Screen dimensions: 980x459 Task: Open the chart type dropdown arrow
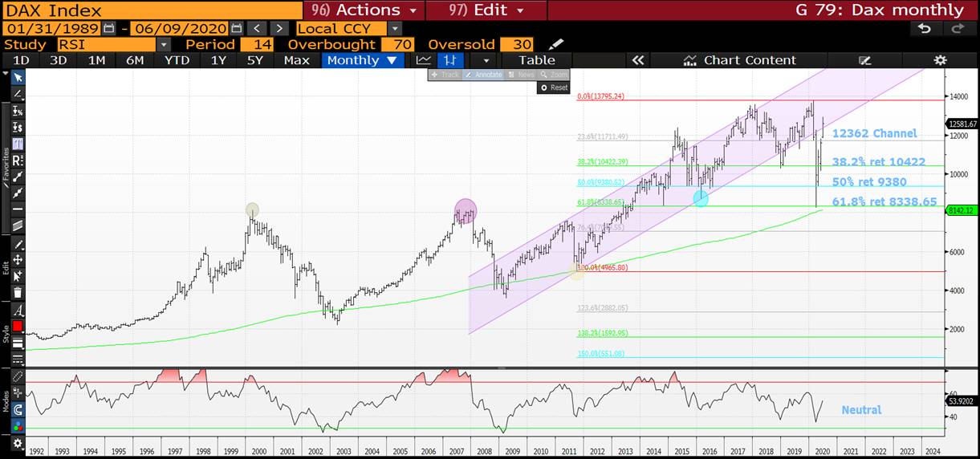485,60
